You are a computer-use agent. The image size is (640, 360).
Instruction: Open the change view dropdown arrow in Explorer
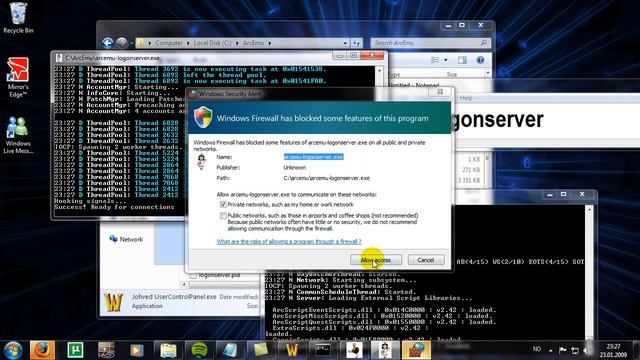pos(446,60)
